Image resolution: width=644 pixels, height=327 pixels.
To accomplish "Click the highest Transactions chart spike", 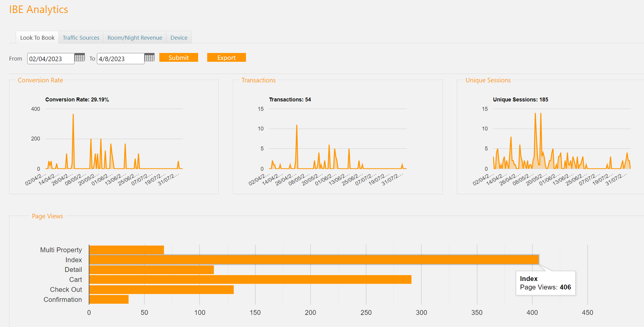I will click(x=297, y=126).
